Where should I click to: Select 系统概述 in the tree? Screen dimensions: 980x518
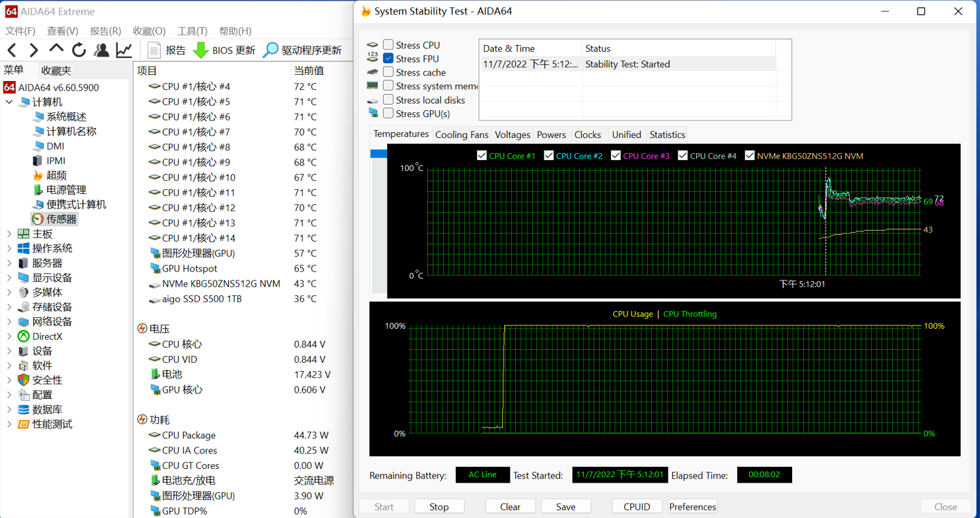tap(66, 116)
